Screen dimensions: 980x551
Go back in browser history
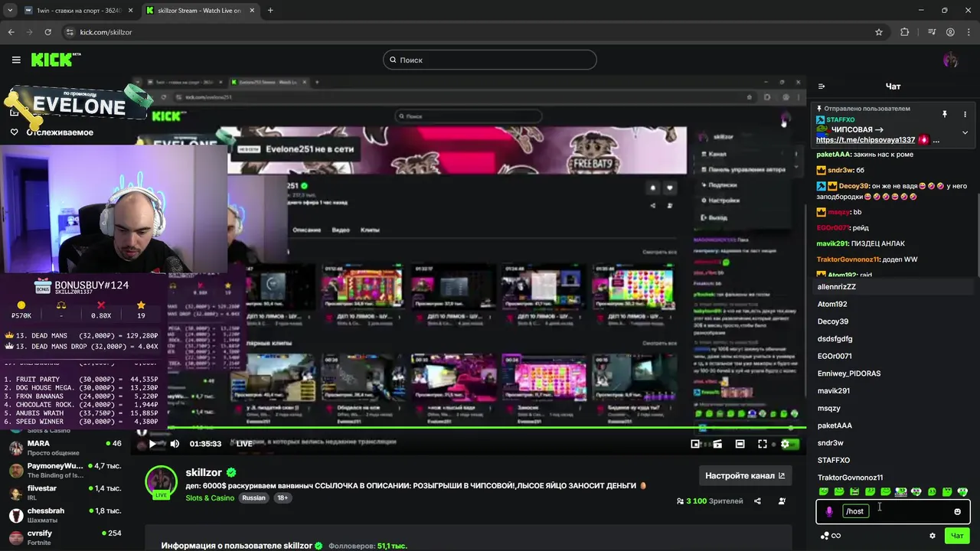click(x=11, y=32)
